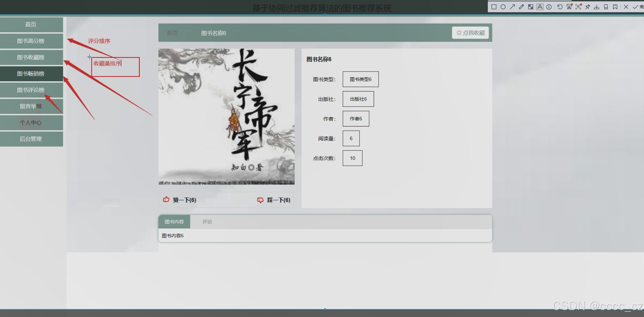The width and height of the screenshot is (644, 317).
Task: Select the pencil freehand tool
Action: (x=521, y=7)
